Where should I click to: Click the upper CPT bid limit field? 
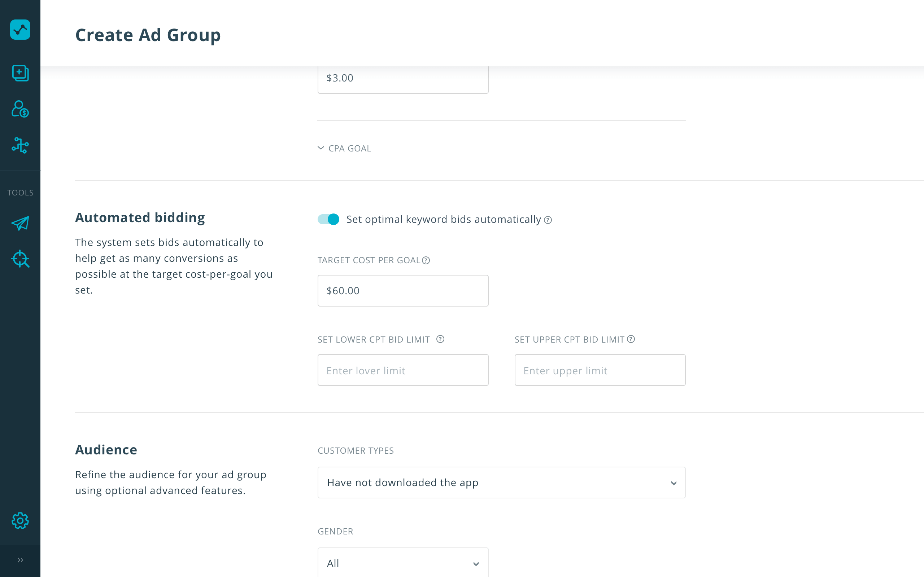(600, 370)
